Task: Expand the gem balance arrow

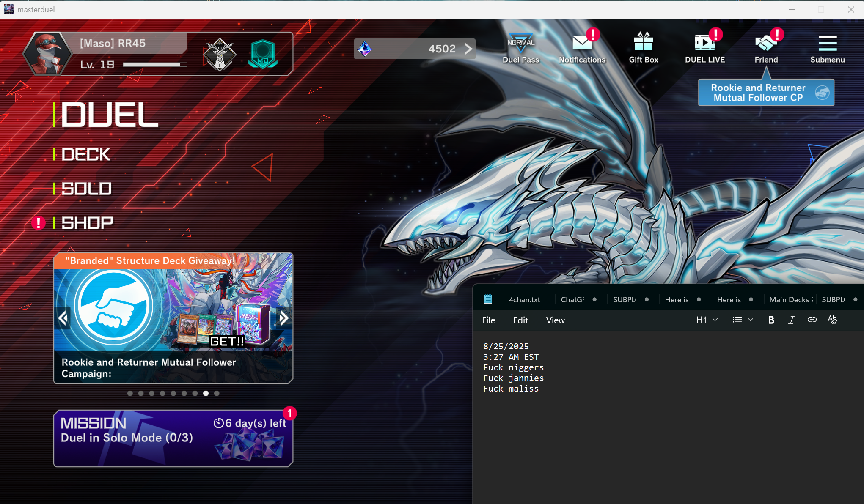Action: tap(468, 49)
